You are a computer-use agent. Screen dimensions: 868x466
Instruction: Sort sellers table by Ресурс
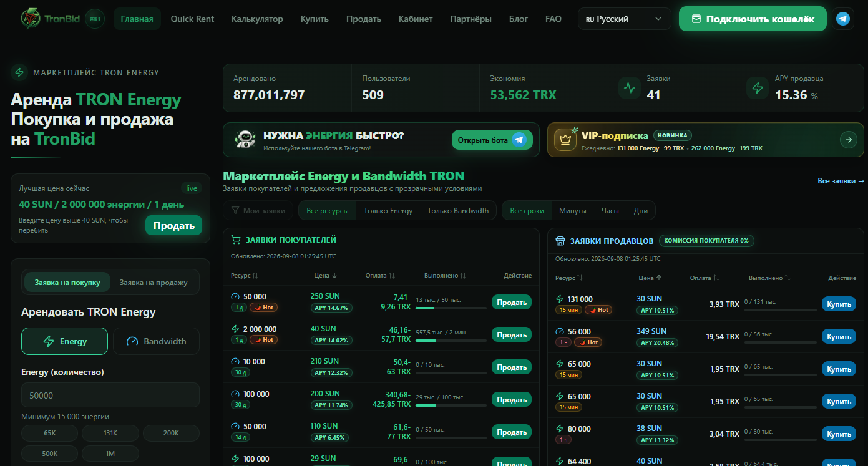tap(569, 278)
